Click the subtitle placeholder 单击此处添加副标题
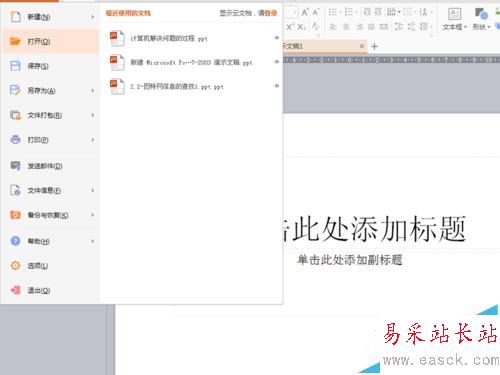Image resolution: width=500 pixels, height=375 pixels. click(350, 260)
